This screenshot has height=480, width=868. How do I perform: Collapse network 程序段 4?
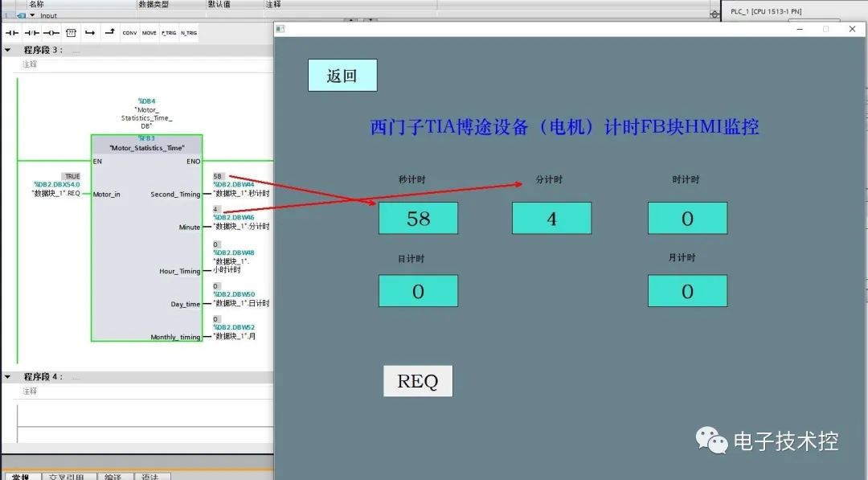8,376
